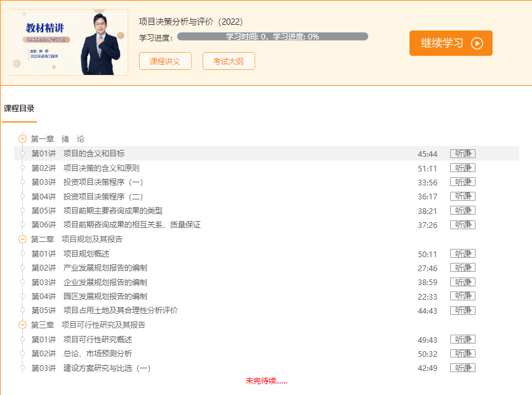Collapse the 第三章 项目可行性研究及其报告 chapter

(x=22, y=325)
